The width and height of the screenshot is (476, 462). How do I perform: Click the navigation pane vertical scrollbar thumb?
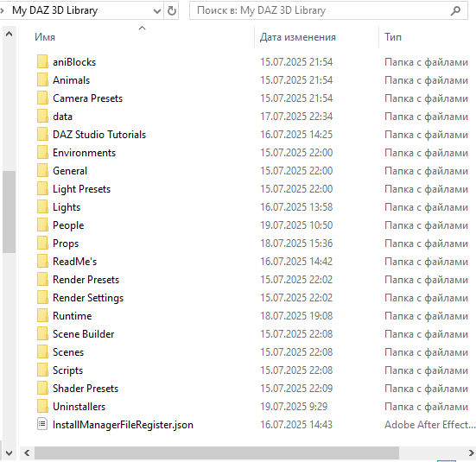coord(10,212)
